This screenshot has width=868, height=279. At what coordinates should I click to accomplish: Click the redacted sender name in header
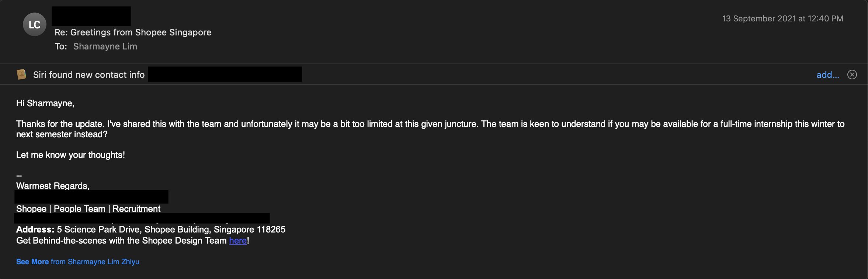[x=91, y=16]
